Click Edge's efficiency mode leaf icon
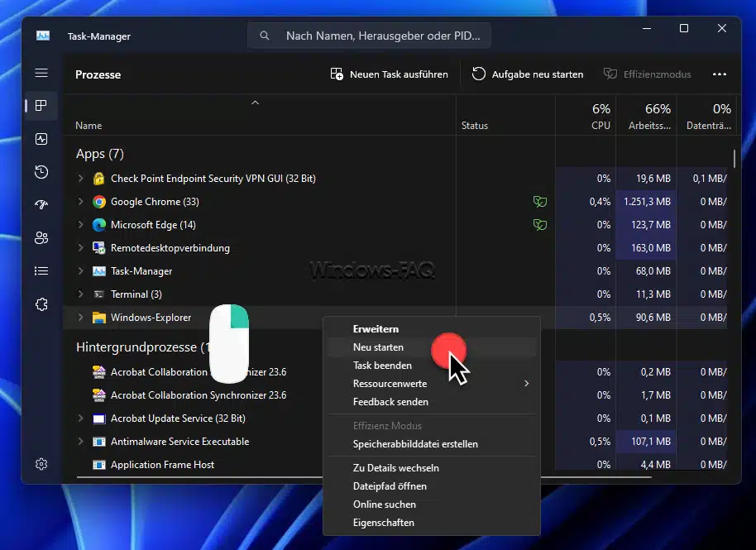 pos(539,225)
